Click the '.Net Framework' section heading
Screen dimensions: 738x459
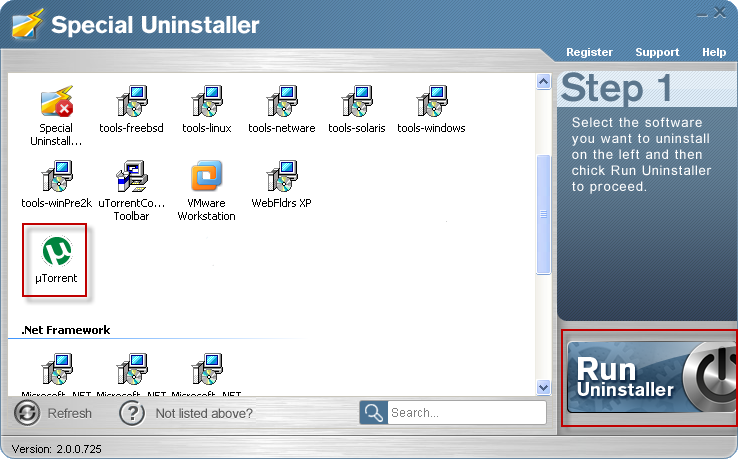(65, 330)
